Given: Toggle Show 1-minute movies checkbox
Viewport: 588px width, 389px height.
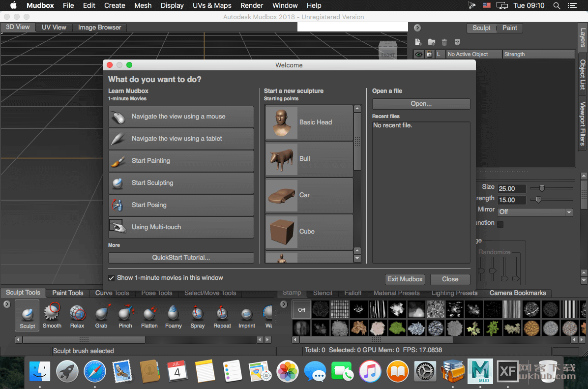Looking at the screenshot, I should click(x=112, y=278).
